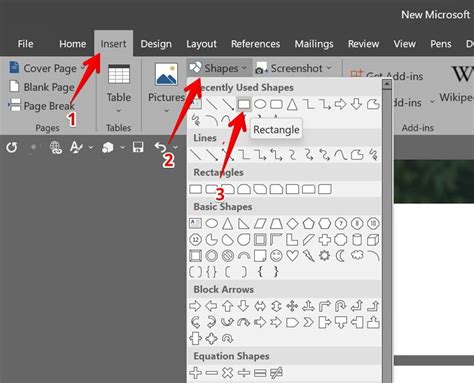The height and width of the screenshot is (383, 474).
Task: Switch to the Home tab
Action: 72,44
